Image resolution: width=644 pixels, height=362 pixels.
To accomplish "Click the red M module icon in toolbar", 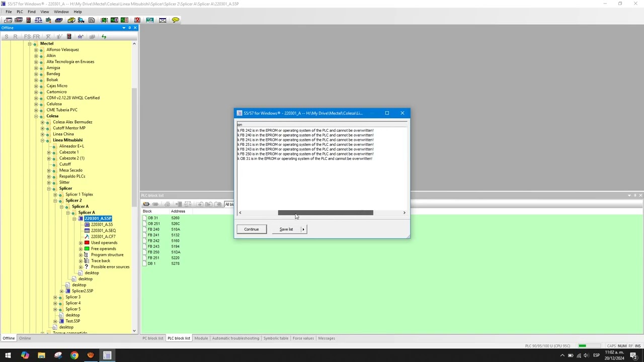I will 137,20.
